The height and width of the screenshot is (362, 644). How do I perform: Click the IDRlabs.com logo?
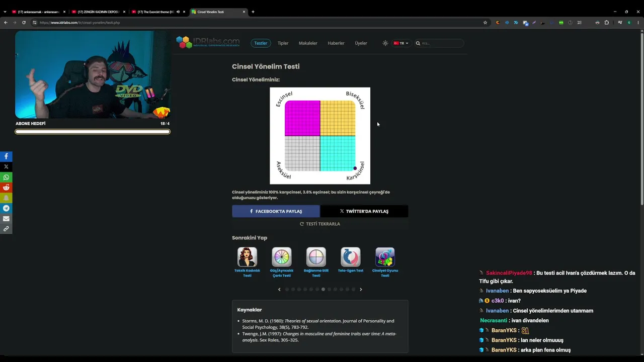click(208, 42)
